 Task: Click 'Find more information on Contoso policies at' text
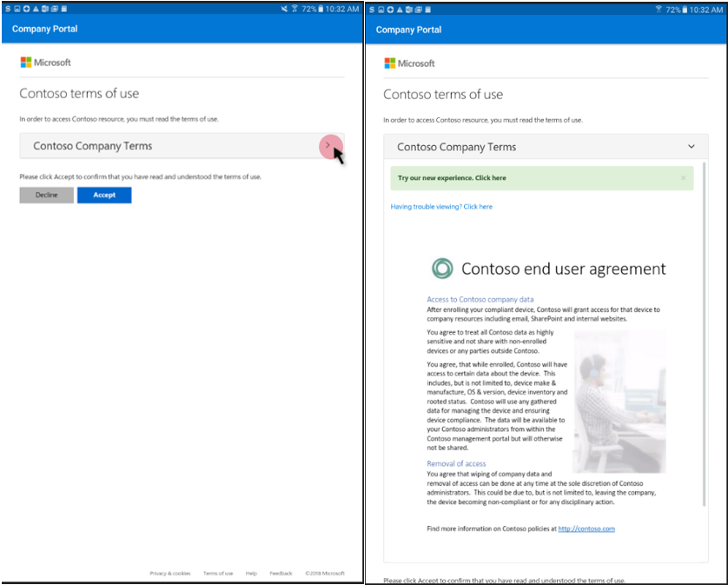point(491,528)
